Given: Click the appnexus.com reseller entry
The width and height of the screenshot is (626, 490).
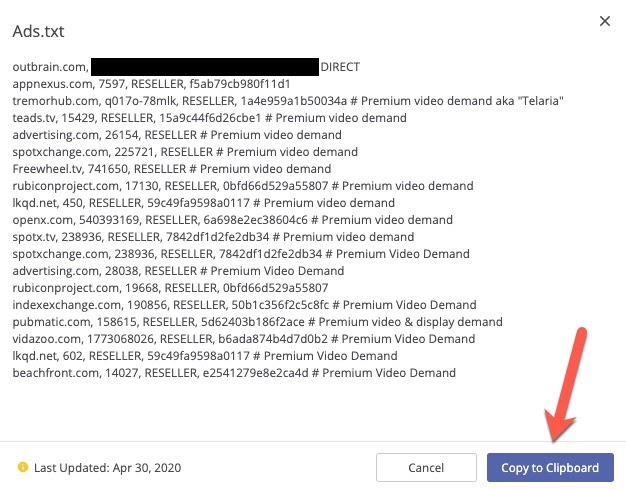Looking at the screenshot, I should point(151,84).
